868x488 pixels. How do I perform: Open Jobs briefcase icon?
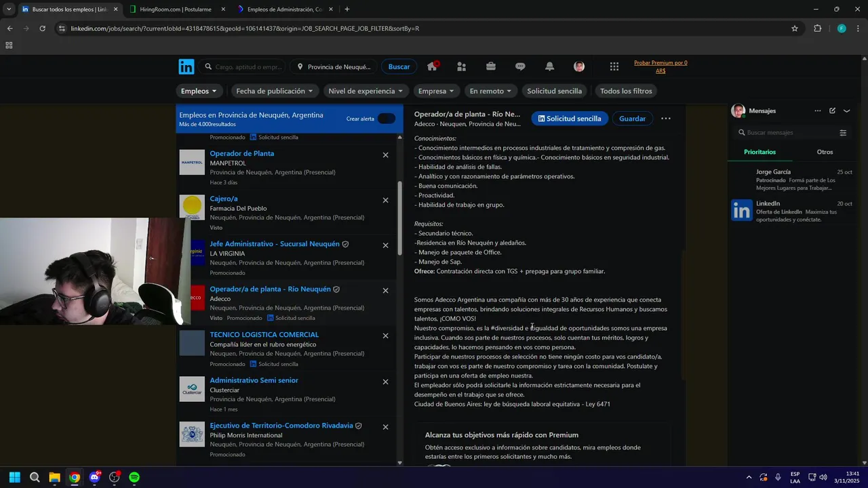click(491, 66)
